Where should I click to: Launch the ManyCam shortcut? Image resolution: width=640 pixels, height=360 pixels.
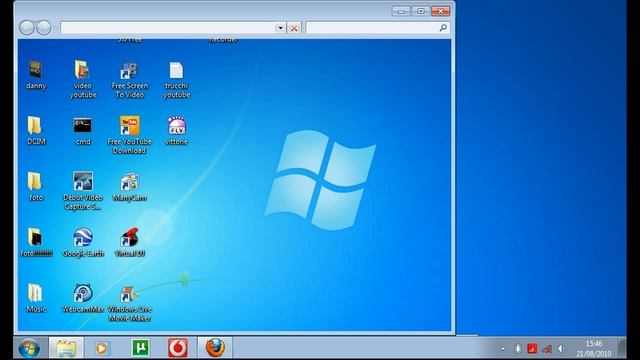pos(129,187)
